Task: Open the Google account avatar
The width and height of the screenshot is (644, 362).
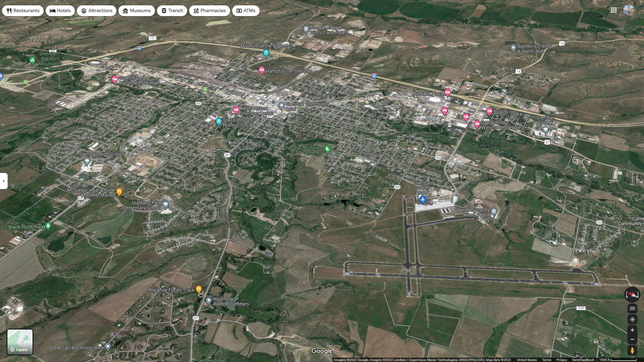Action: [629, 10]
